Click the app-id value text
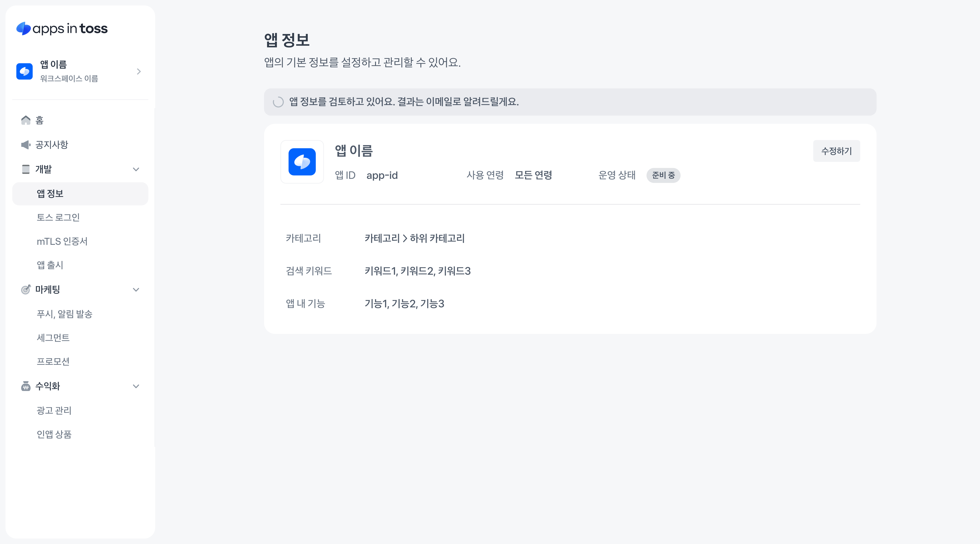 (x=382, y=176)
